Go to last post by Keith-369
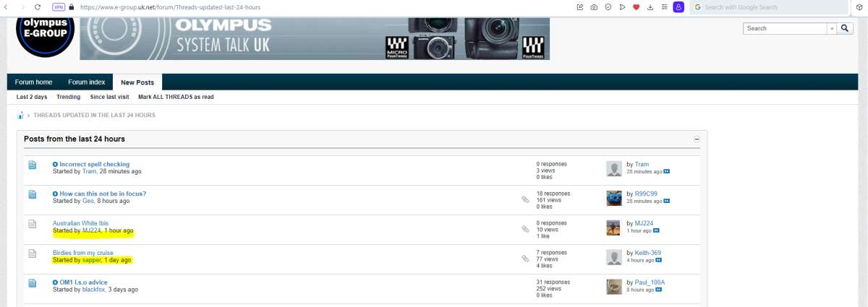The image size is (868, 307). (x=659, y=261)
